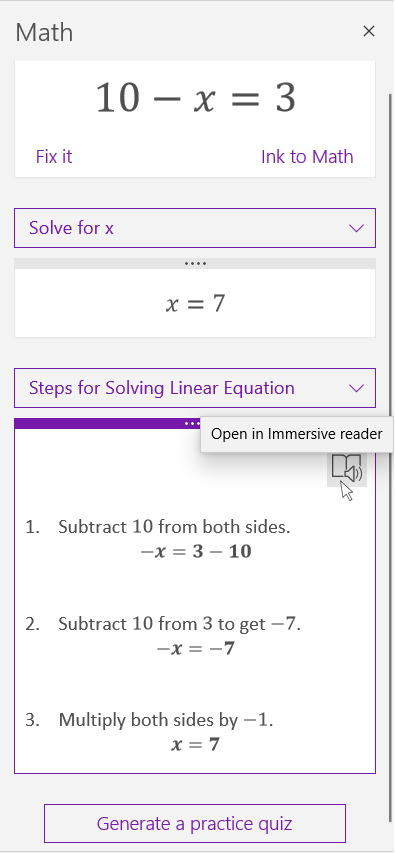Close the Math pane
The height and width of the screenshot is (853, 395).
click(x=368, y=32)
